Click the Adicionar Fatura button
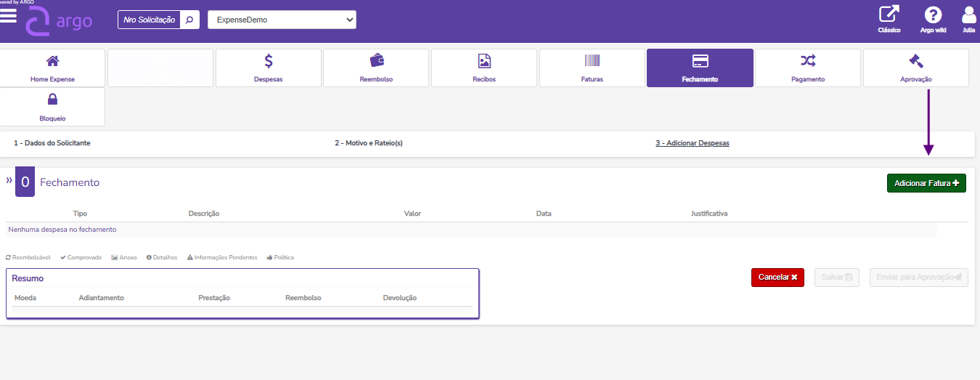 coord(926,183)
